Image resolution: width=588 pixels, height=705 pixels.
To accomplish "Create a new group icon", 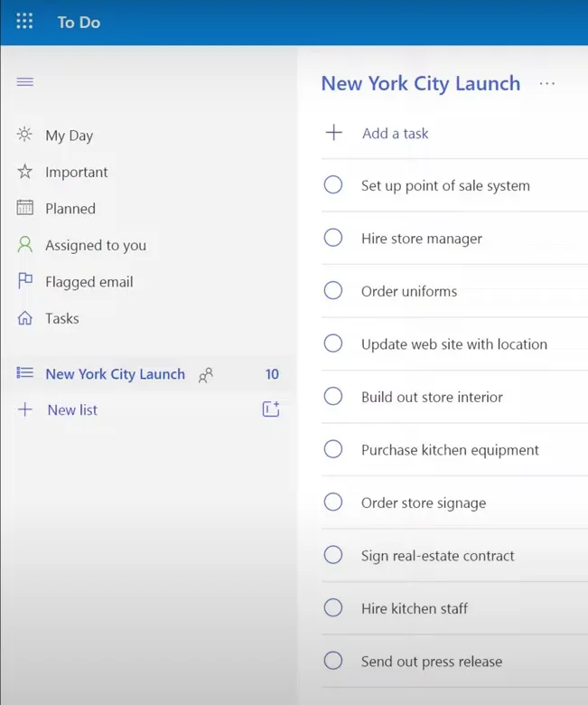I will 271,409.
